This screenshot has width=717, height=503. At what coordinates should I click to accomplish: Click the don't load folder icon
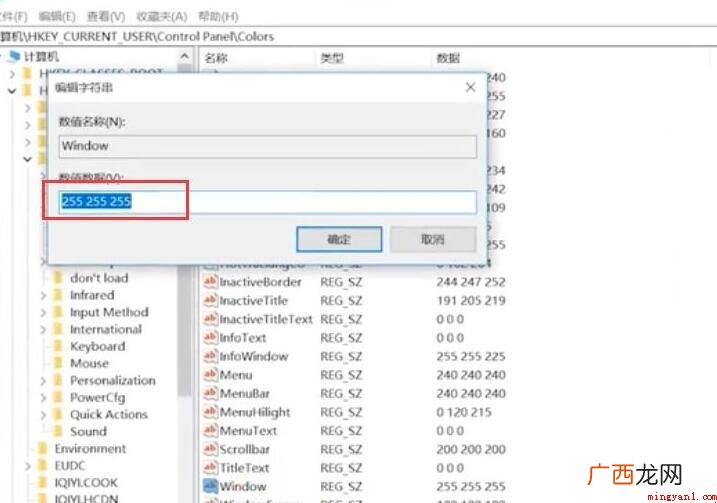[x=58, y=278]
